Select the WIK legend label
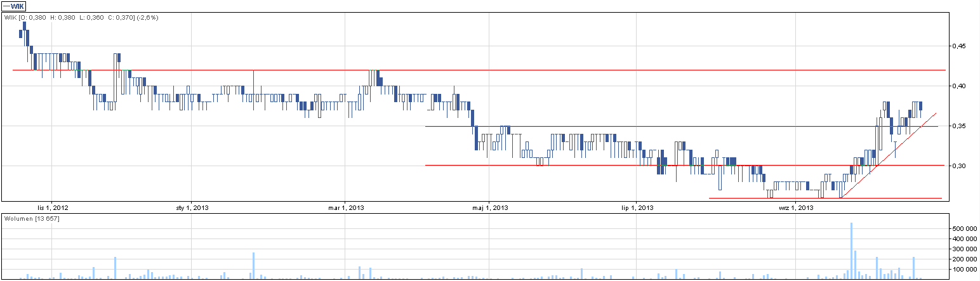 13,5
